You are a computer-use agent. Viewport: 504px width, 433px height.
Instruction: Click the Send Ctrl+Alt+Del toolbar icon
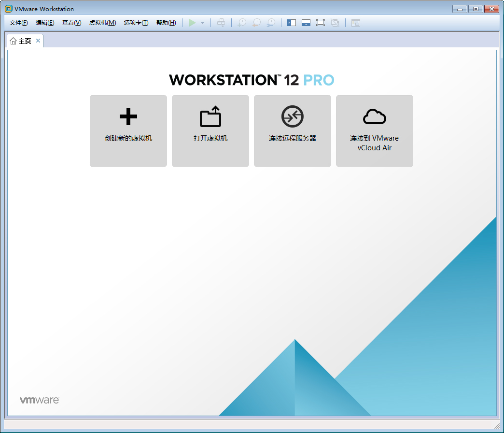221,22
